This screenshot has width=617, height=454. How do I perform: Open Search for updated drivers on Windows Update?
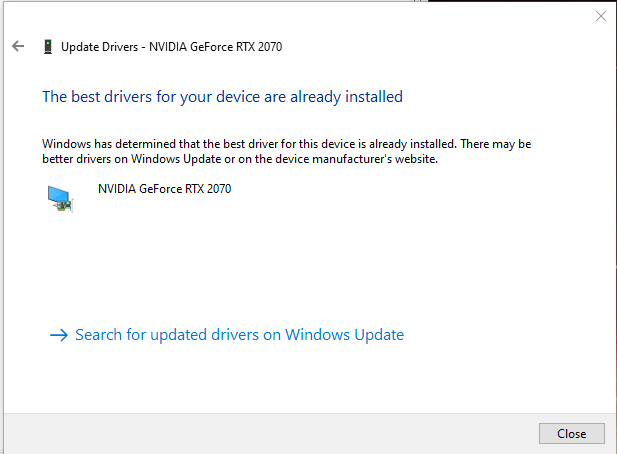[x=239, y=335]
